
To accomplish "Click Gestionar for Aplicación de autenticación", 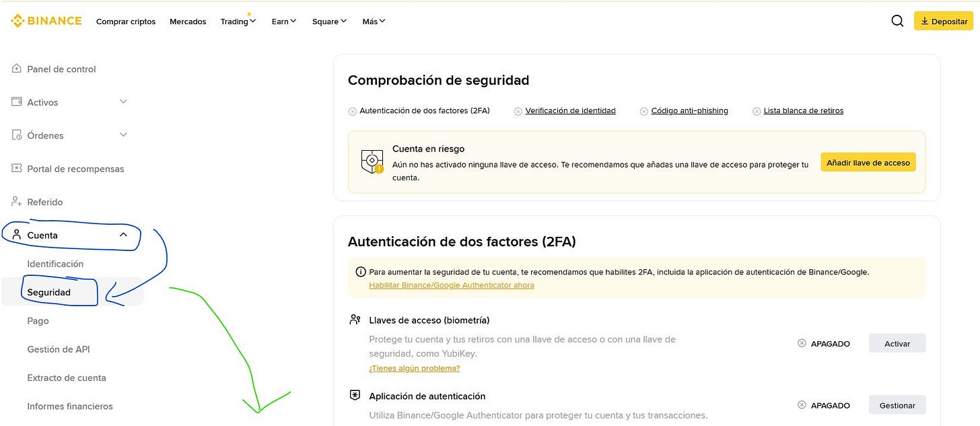I will [x=897, y=405].
